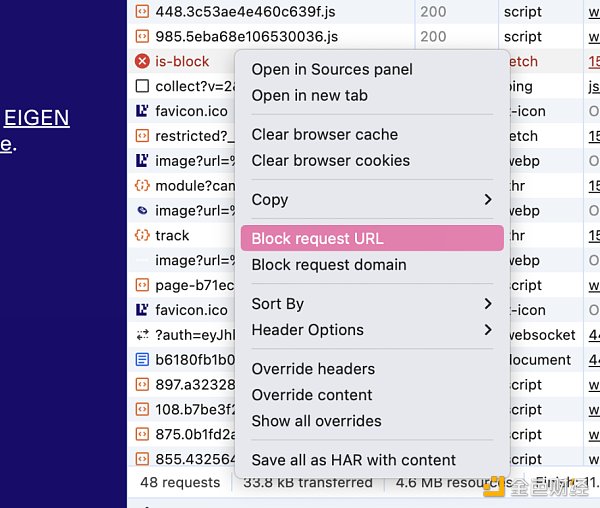Click the blank document icon beside collect?v=2
600x508 pixels.
(x=142, y=86)
